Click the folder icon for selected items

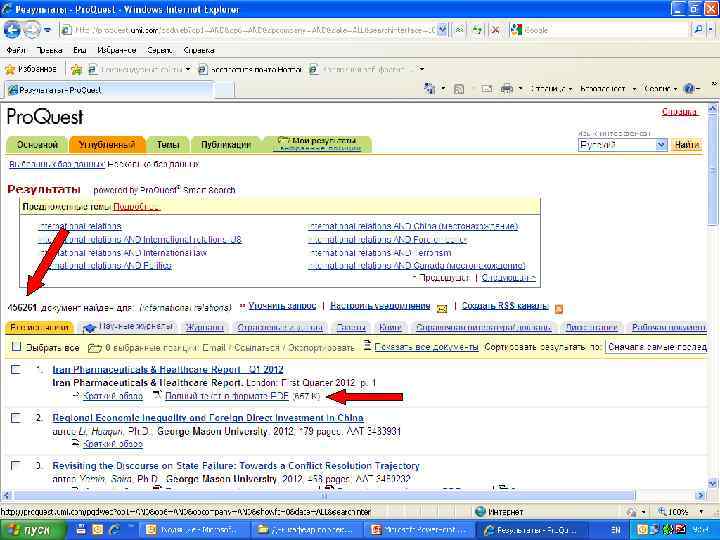95,348
